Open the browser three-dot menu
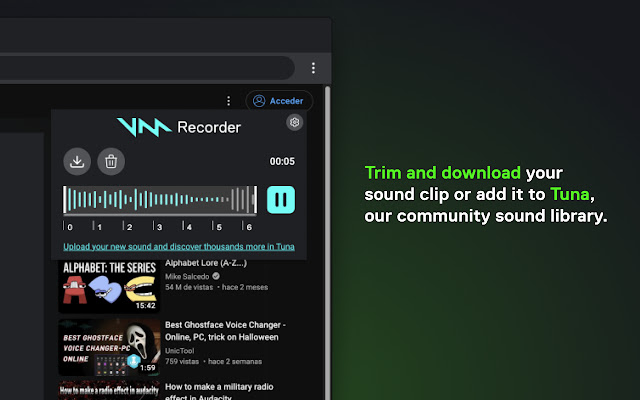The height and width of the screenshot is (400, 640). (313, 68)
